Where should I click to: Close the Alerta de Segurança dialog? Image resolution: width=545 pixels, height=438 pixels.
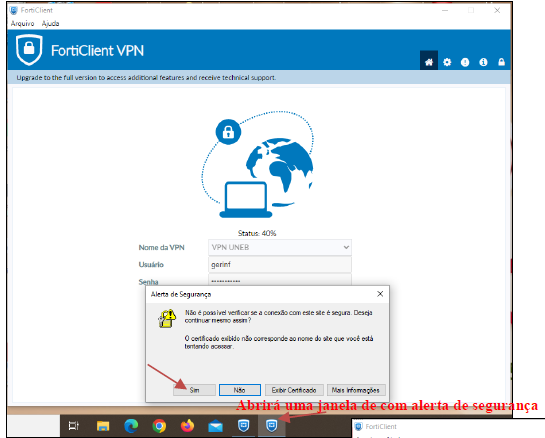[380, 294]
